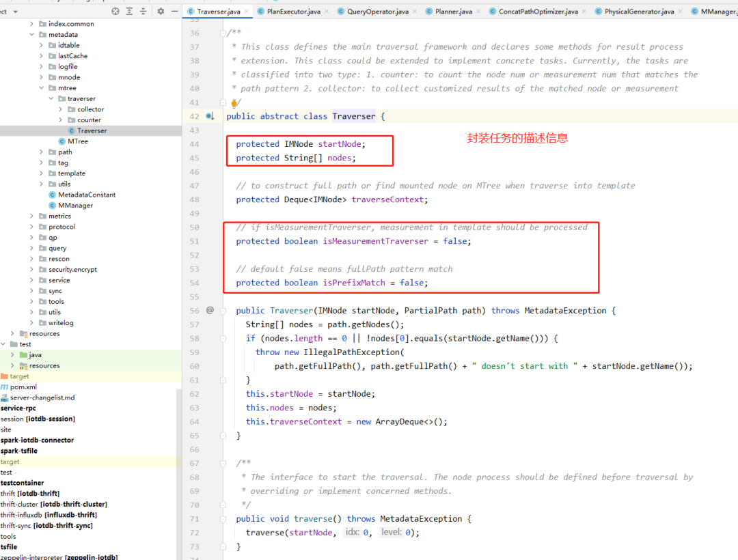Screen dimensions: 738x560
Task: Expand the counter folder chevron
Action: click(x=61, y=120)
